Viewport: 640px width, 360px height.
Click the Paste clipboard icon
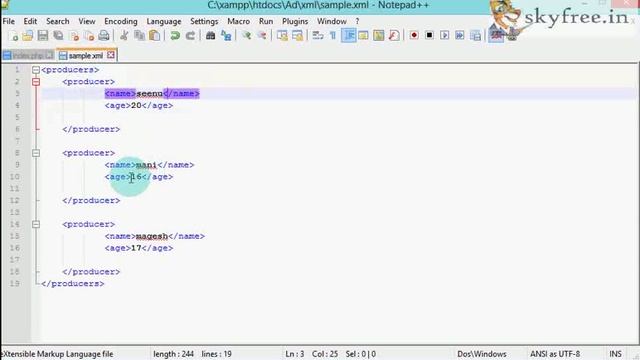pos(154,36)
